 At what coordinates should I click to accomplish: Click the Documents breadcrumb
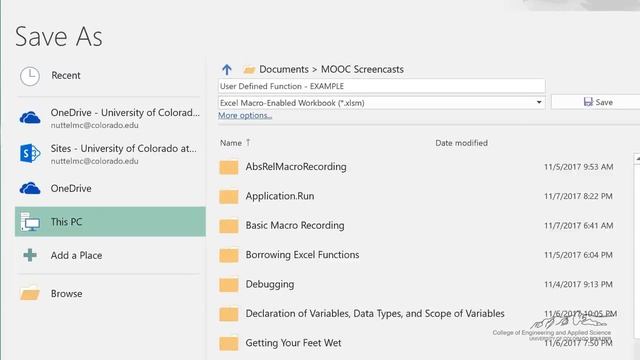284,69
